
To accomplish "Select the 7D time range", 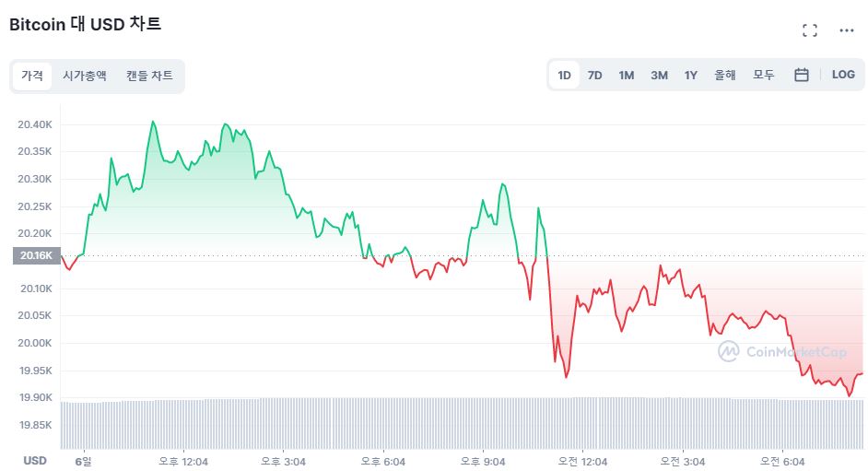I will click(595, 75).
